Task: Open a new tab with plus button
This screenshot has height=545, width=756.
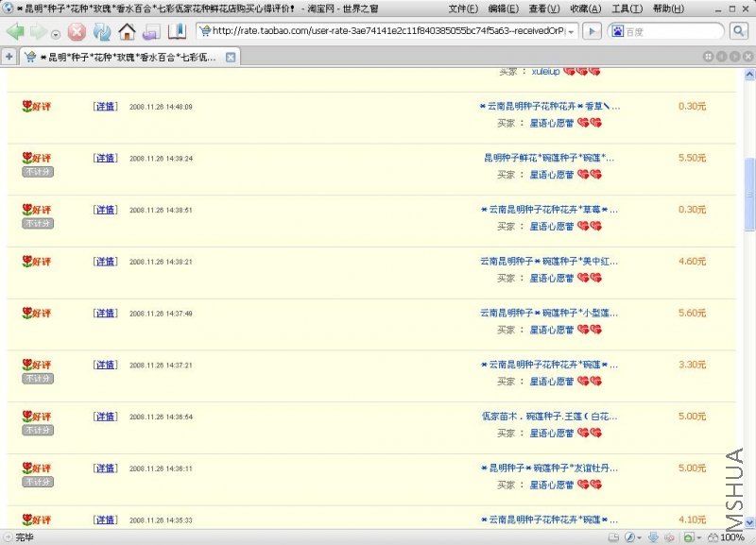Action: click(9, 57)
